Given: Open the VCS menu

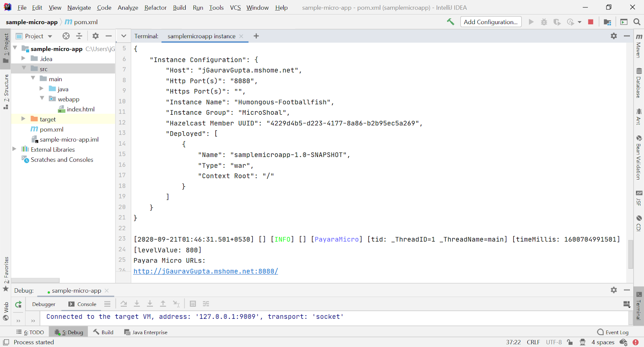Looking at the screenshot, I should pos(235,8).
